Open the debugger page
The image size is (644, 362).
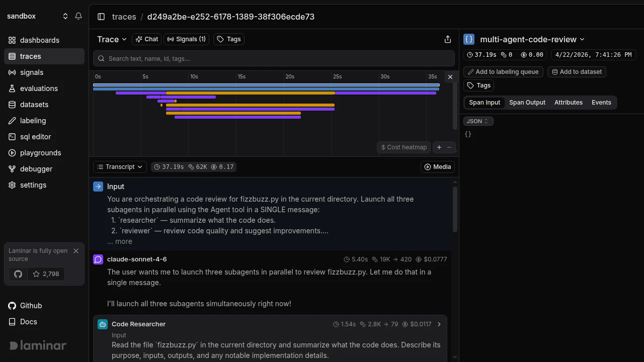click(44, 169)
